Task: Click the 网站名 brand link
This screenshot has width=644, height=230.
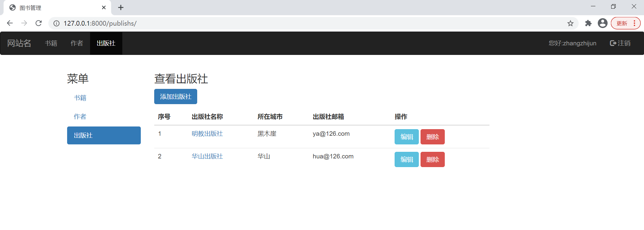Action: (19, 43)
